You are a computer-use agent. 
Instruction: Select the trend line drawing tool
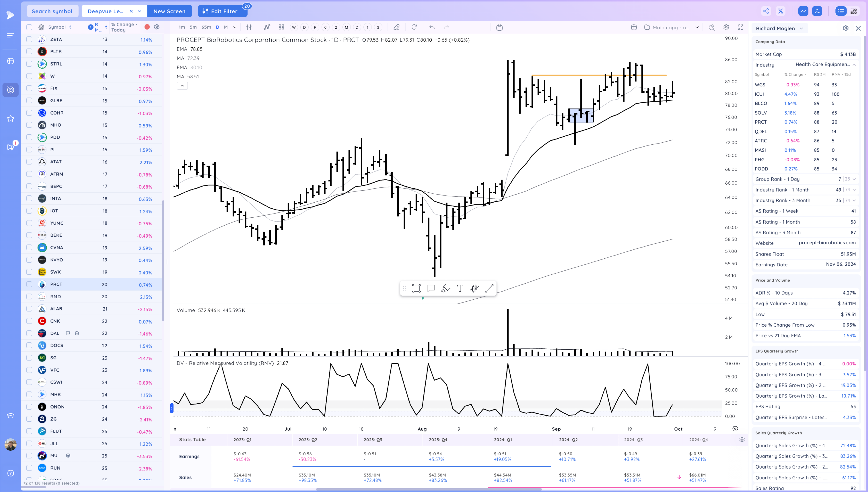click(489, 288)
